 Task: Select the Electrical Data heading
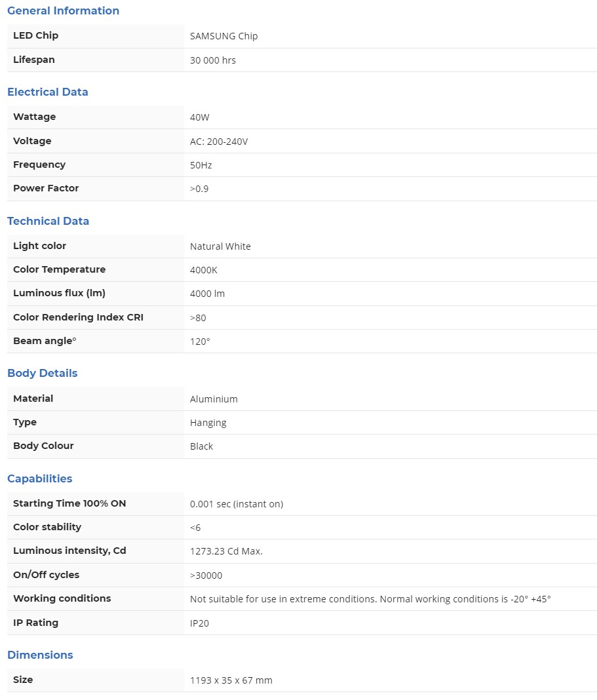click(47, 92)
